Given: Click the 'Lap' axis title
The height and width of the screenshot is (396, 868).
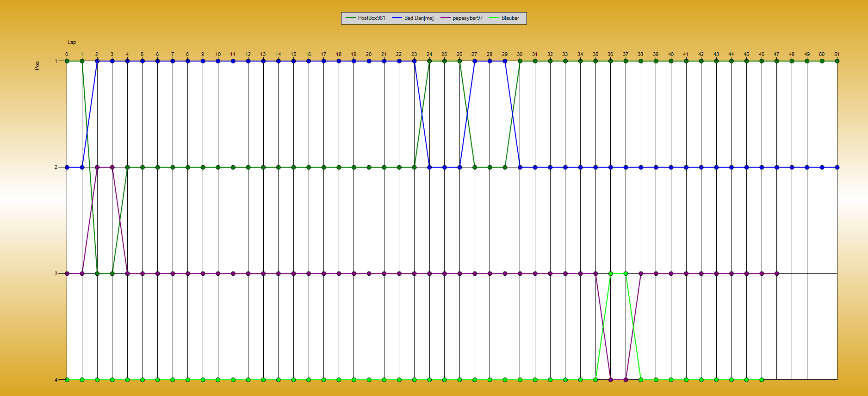Looking at the screenshot, I should (72, 42).
